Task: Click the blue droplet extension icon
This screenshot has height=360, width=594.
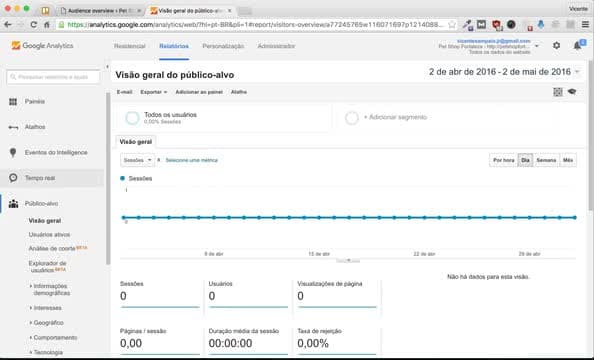Action: (x=541, y=25)
